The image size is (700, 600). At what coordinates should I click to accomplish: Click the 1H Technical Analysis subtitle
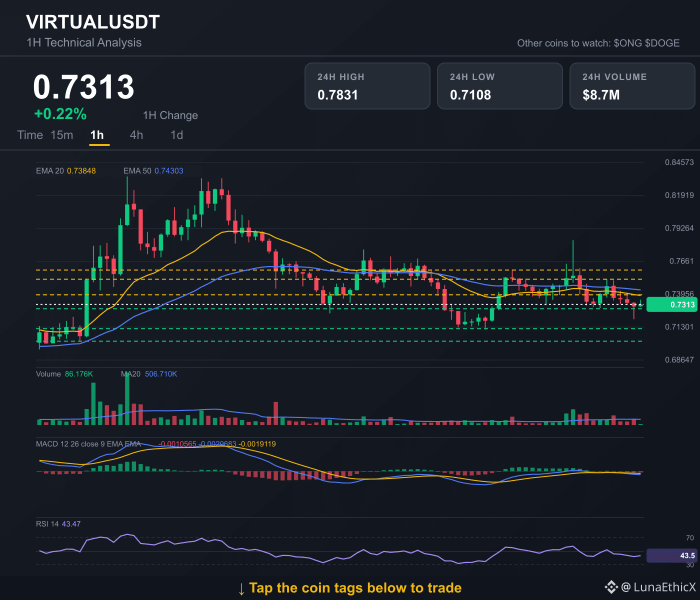[84, 42]
